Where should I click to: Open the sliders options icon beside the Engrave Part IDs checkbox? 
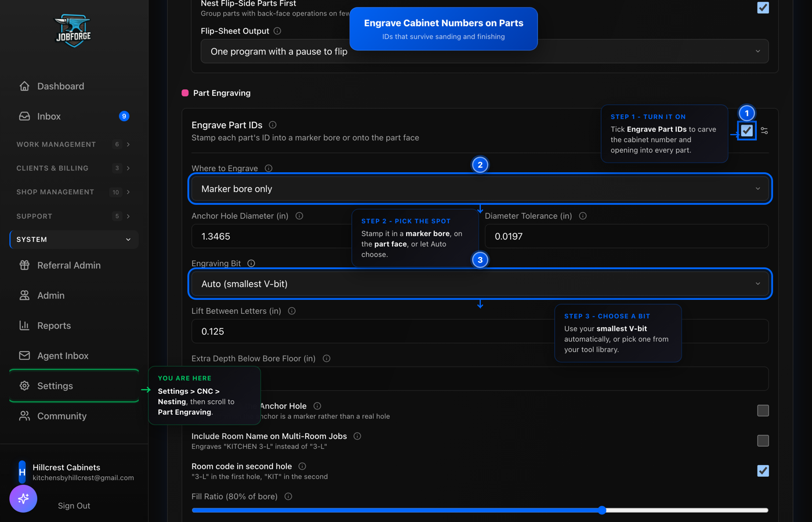[764, 130]
